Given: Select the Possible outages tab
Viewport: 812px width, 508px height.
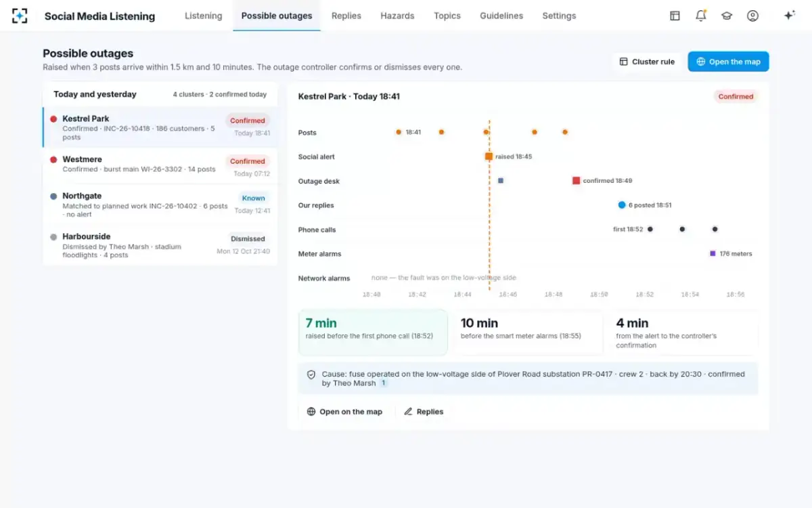Looking at the screenshot, I should 277,16.
